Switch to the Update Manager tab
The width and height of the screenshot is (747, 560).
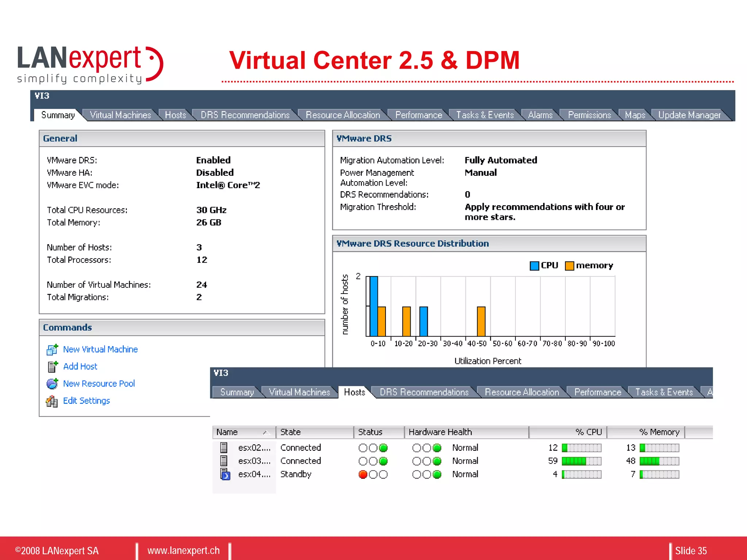(689, 115)
